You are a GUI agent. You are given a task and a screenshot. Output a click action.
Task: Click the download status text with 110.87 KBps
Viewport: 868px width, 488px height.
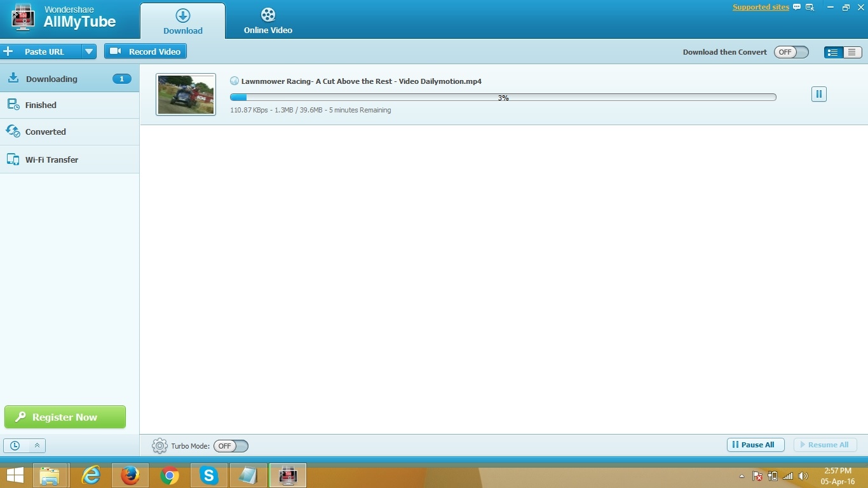click(x=311, y=110)
